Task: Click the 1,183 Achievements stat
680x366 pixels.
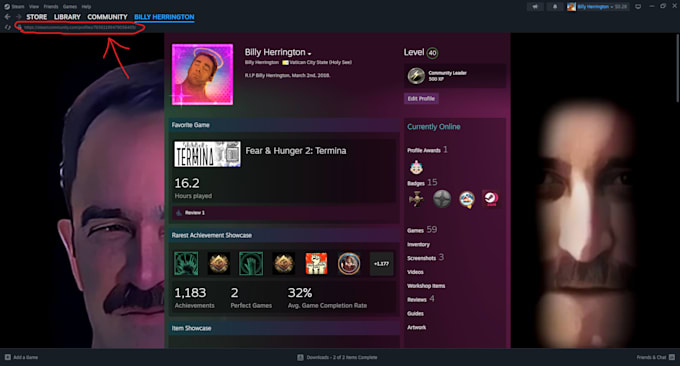Action: click(194, 297)
